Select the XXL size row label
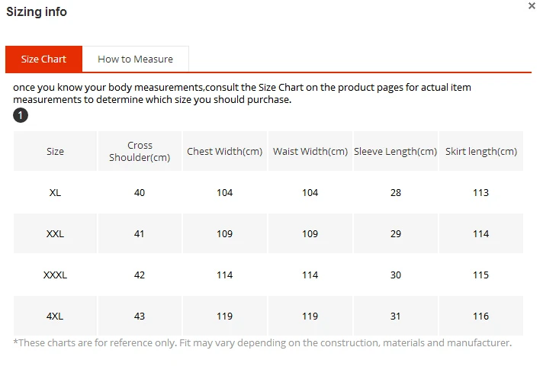Viewport: 543px width, 392px height. tap(55, 233)
